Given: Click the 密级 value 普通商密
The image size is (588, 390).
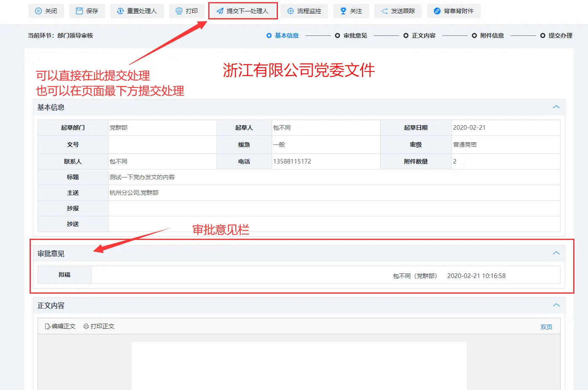Looking at the screenshot, I should point(465,145).
